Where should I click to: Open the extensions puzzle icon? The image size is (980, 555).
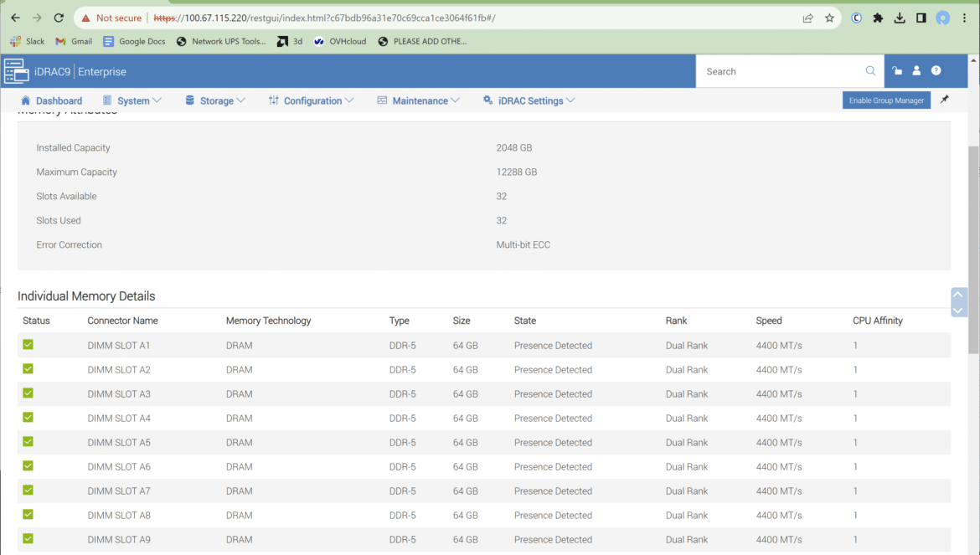coord(878,18)
